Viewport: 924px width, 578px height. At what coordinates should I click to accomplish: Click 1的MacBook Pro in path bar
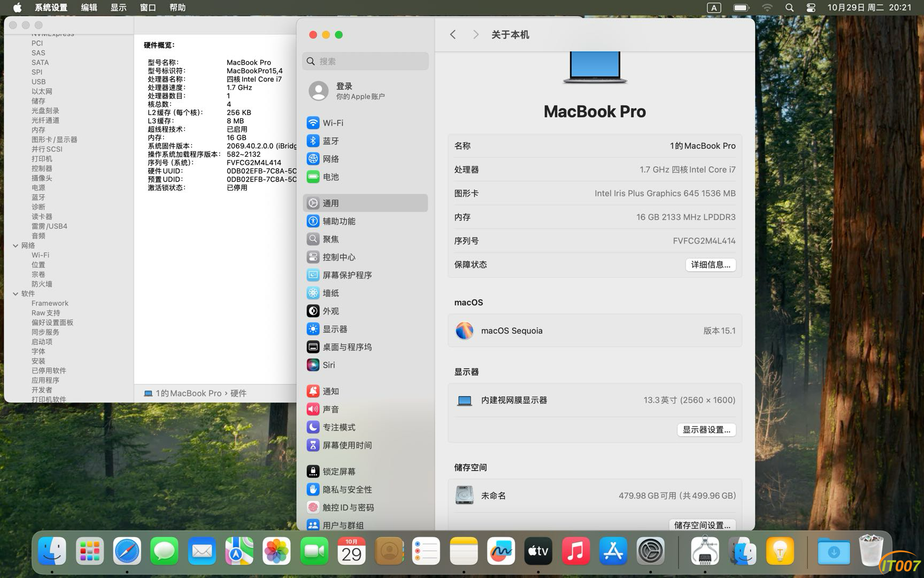coord(183,393)
